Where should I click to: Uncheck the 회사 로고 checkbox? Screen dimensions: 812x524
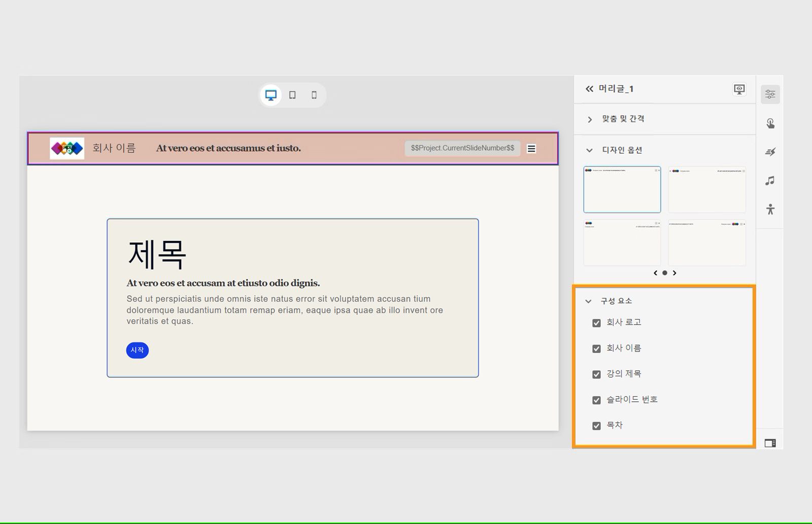(596, 323)
